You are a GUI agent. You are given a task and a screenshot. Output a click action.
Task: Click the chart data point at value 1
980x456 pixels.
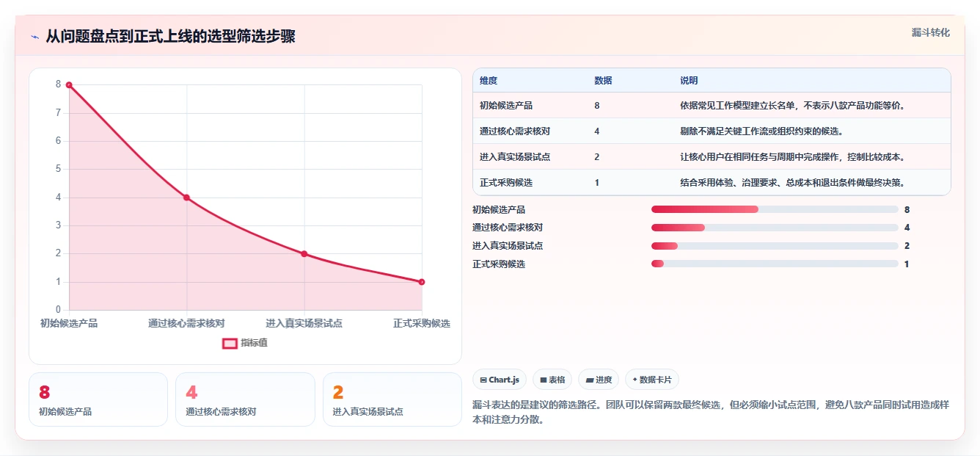tap(422, 282)
